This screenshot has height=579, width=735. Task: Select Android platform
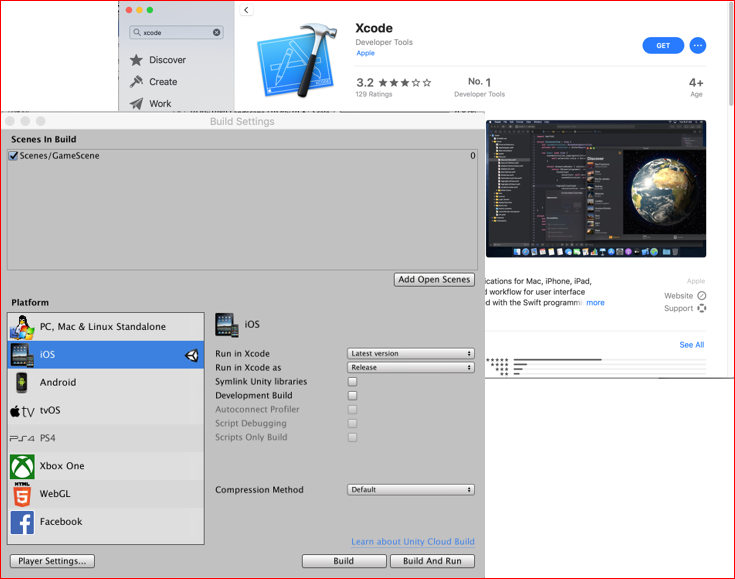[106, 383]
